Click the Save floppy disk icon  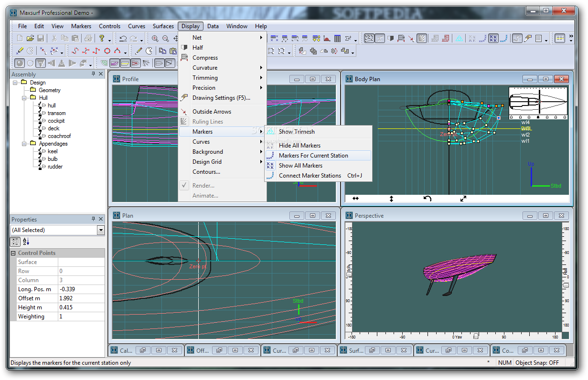[41, 39]
